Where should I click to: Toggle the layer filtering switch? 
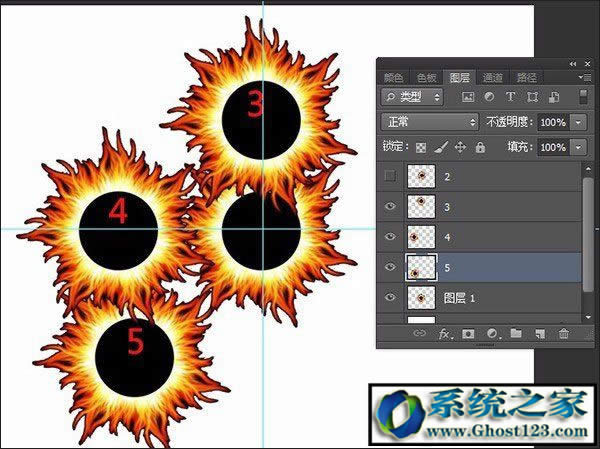pyautogui.click(x=583, y=97)
